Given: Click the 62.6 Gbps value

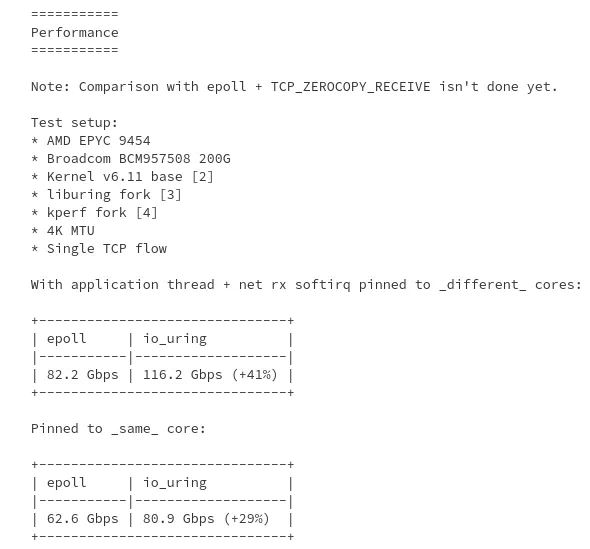Looking at the screenshot, I should [x=82, y=519].
